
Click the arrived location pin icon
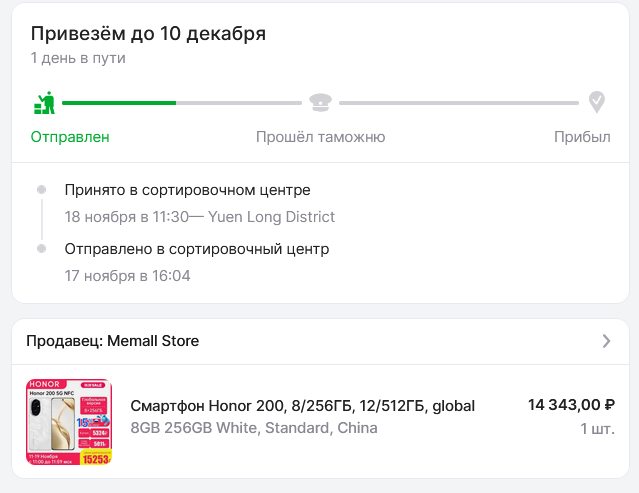click(x=596, y=102)
